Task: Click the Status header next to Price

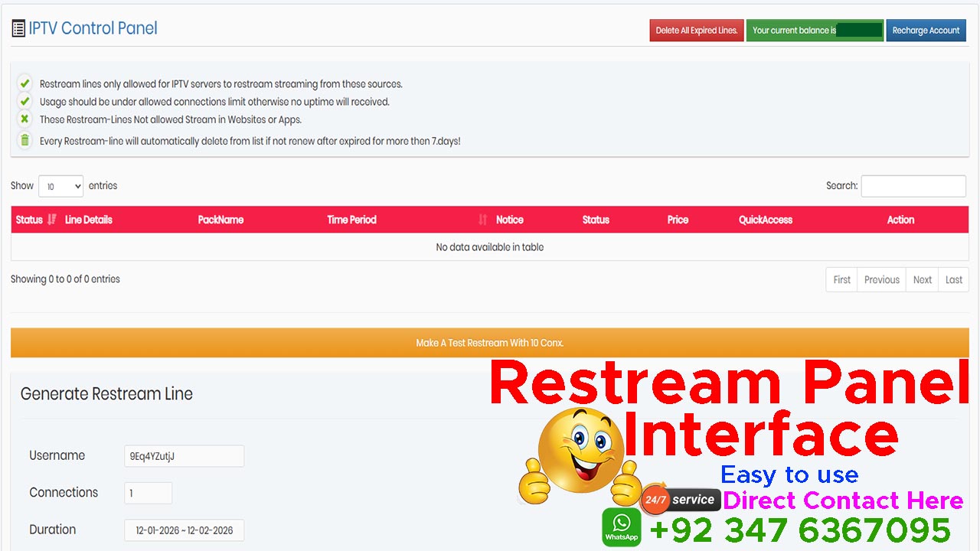Action: [596, 220]
